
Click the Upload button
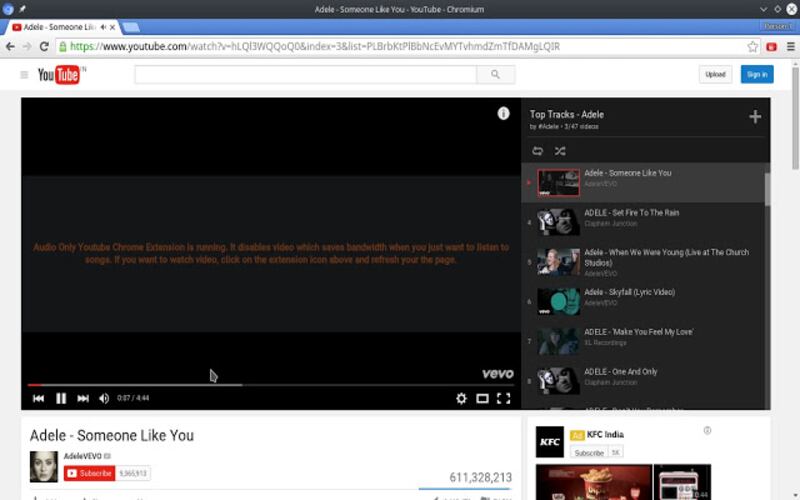pos(715,74)
